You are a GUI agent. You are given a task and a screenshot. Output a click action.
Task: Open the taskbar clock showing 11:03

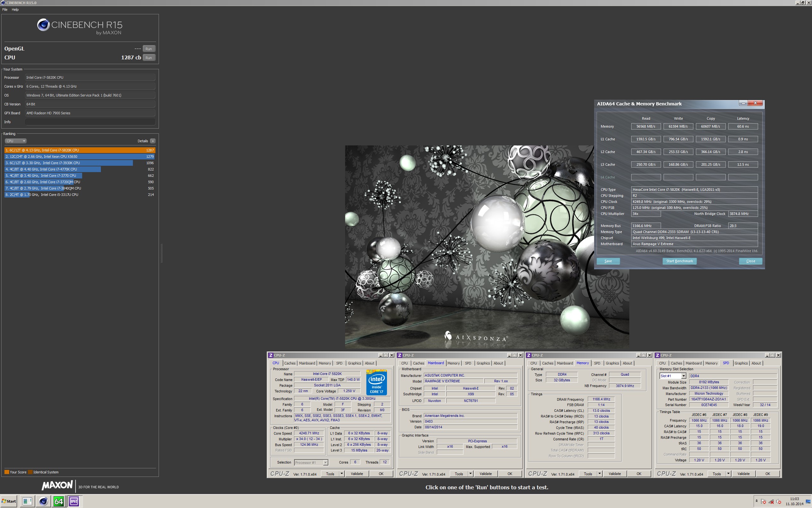tap(794, 501)
